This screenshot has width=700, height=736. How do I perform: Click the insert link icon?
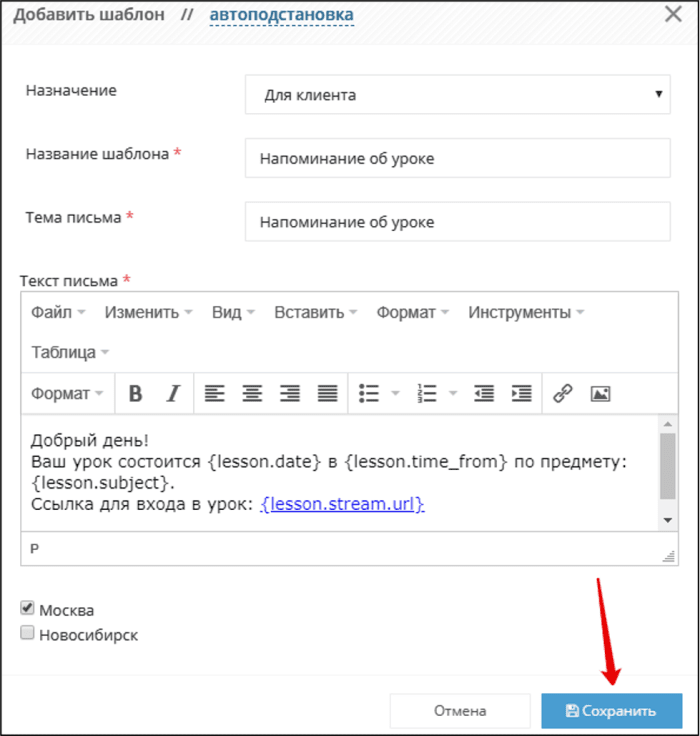pos(562,393)
